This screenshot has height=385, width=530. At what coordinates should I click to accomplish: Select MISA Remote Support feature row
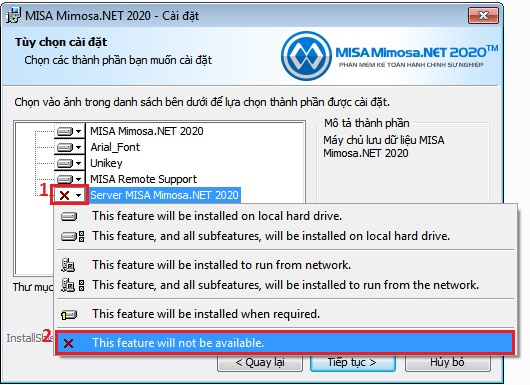(x=143, y=179)
